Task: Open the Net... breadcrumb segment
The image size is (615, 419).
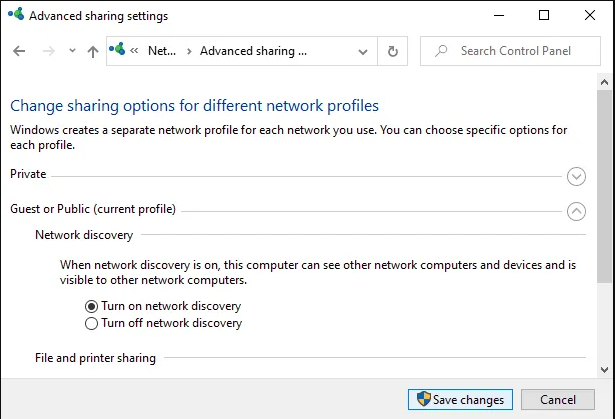Action: click(x=162, y=51)
